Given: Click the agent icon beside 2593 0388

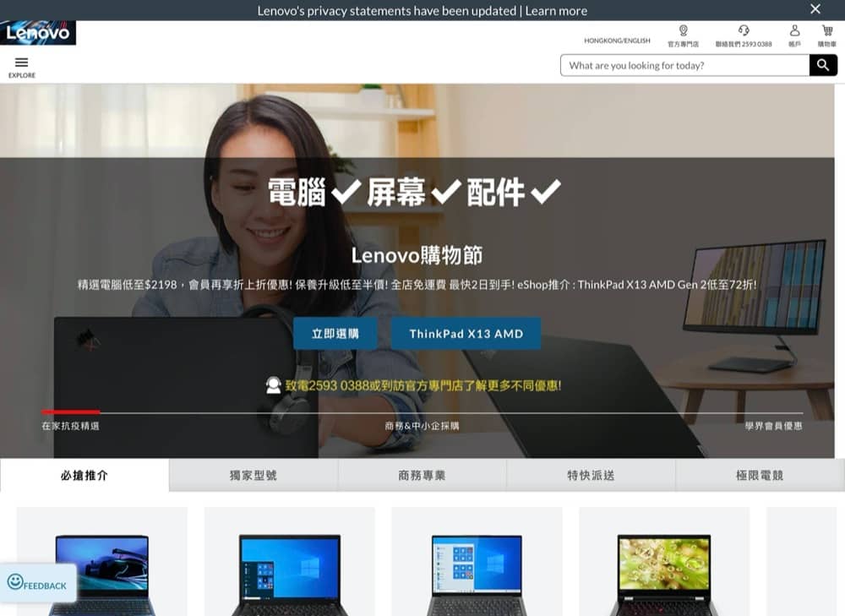Looking at the screenshot, I should point(273,384).
